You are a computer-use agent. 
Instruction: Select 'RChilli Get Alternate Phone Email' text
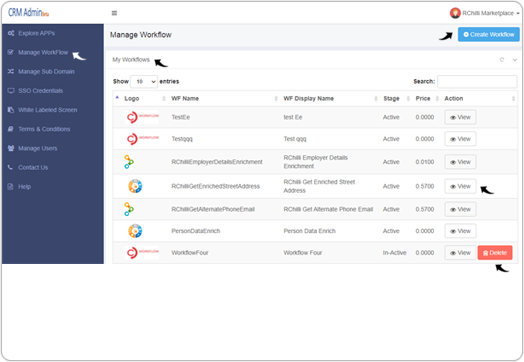(328, 209)
